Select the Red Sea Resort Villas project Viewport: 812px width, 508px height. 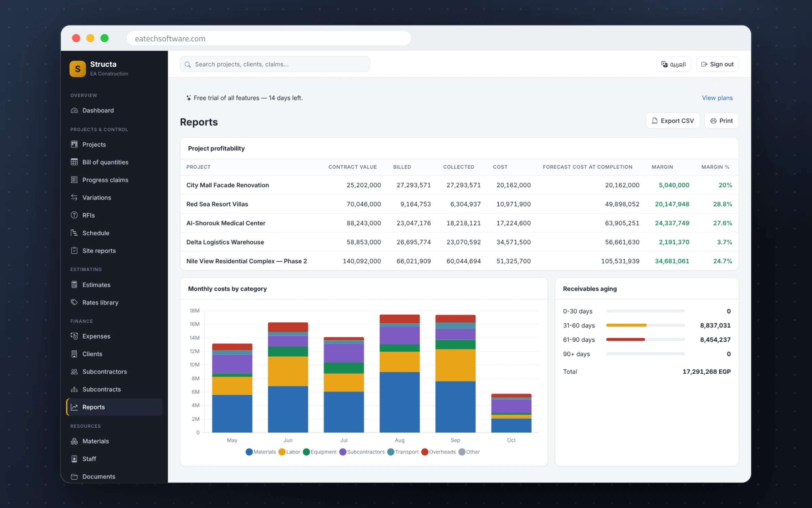tap(217, 204)
